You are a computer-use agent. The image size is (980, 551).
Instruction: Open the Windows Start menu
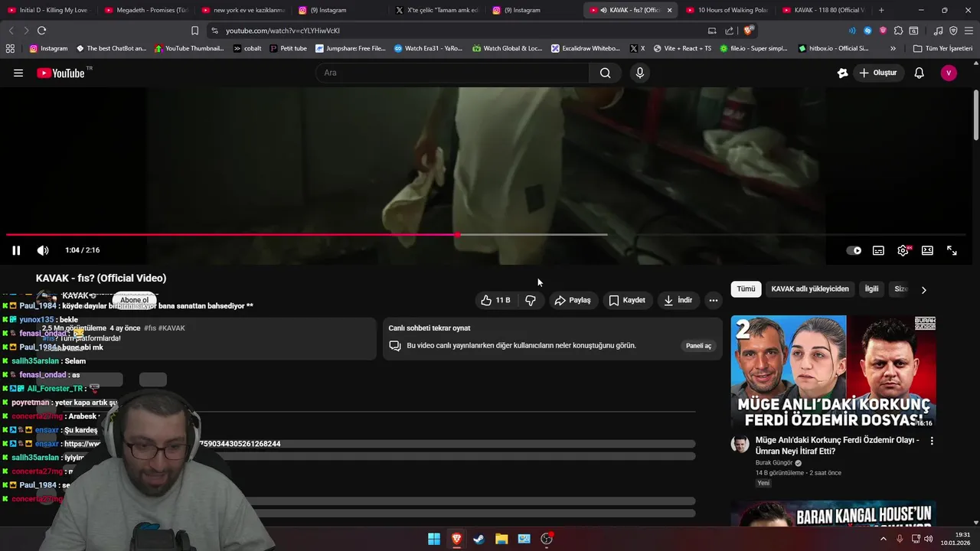434,539
